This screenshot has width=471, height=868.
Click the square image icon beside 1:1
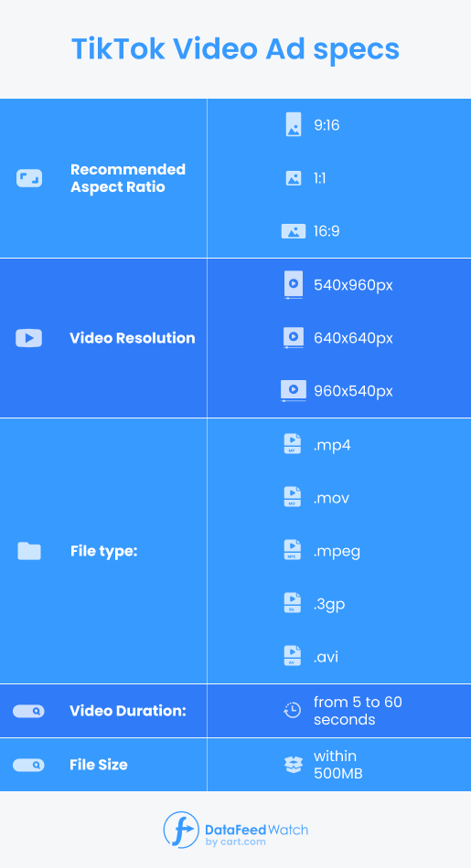(x=294, y=177)
